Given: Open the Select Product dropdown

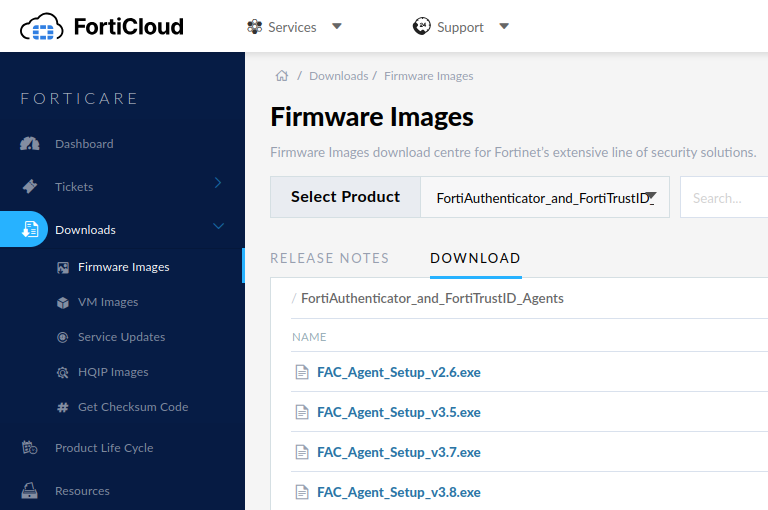Looking at the screenshot, I should pyautogui.click(x=545, y=198).
